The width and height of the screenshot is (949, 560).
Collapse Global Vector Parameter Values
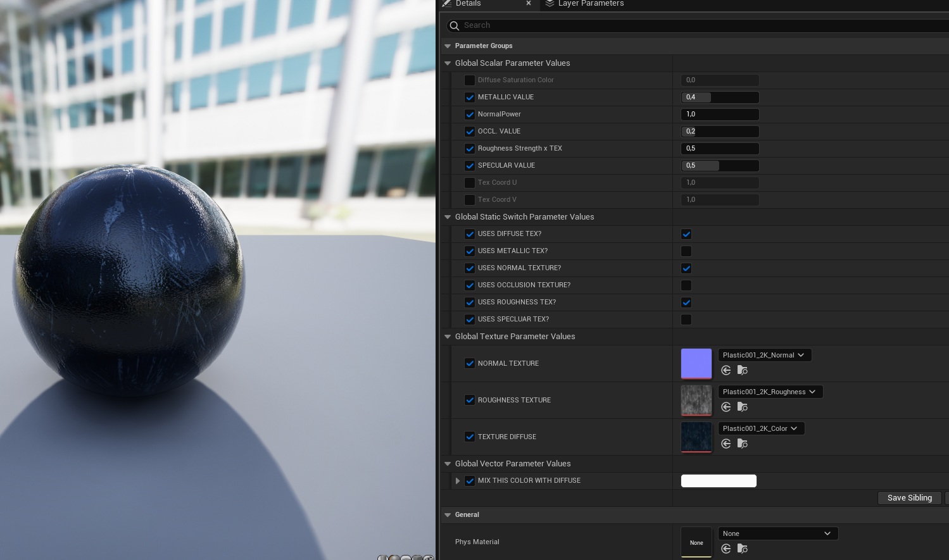(x=448, y=464)
